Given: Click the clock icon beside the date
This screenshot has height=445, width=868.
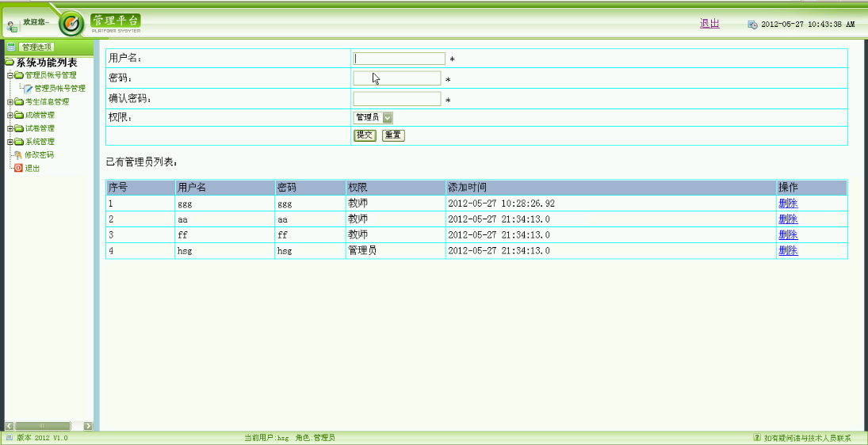Looking at the screenshot, I should 753,25.
